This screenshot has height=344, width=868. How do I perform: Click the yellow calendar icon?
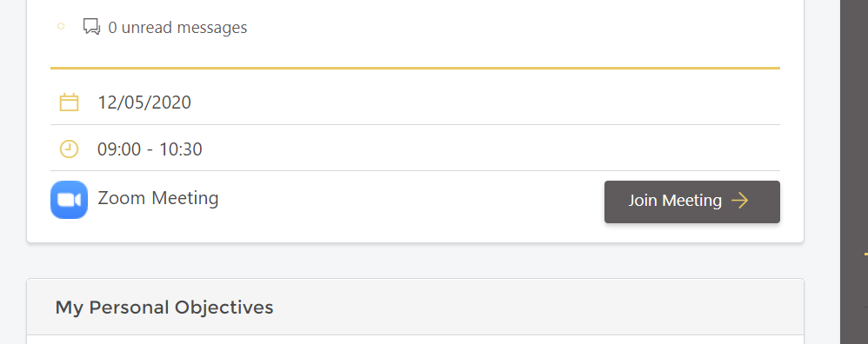(70, 103)
